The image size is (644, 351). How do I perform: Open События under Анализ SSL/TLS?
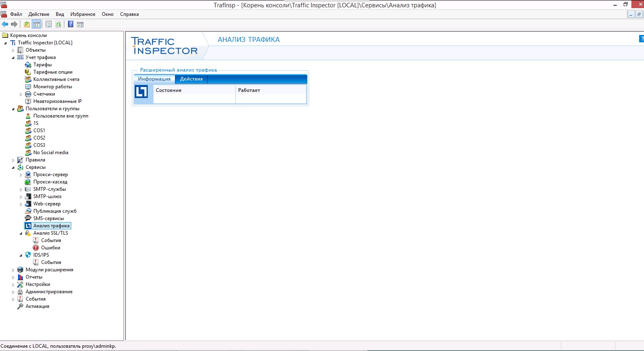pos(51,240)
